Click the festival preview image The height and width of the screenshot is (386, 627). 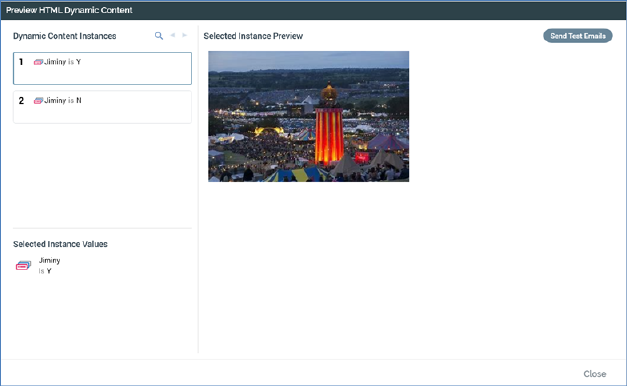309,116
